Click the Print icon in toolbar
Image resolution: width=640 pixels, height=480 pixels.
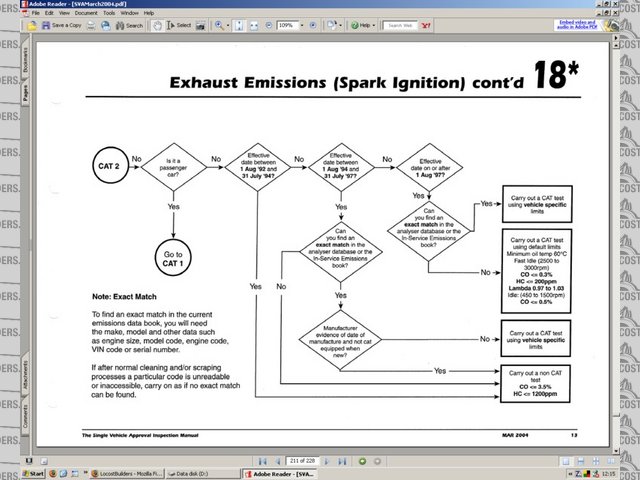coord(93,24)
